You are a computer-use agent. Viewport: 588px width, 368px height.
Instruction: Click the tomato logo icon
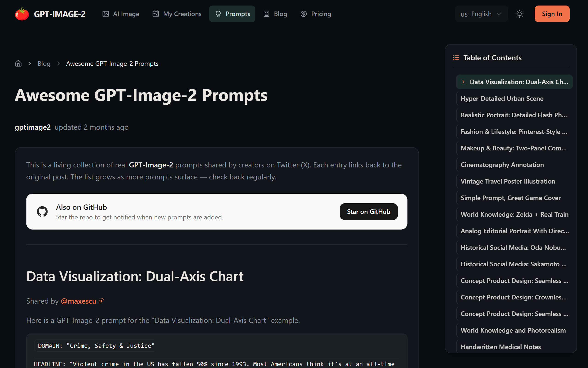[22, 14]
